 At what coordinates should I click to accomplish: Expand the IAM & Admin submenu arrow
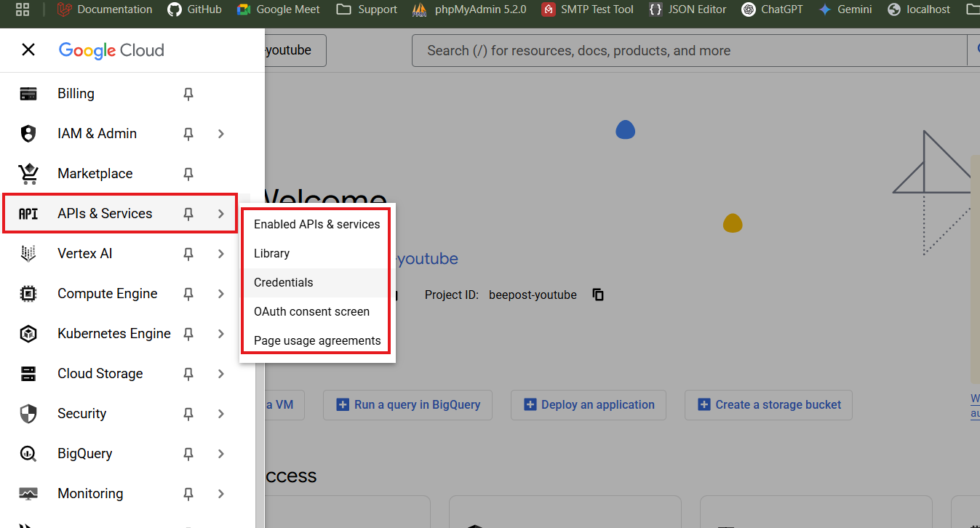(221, 134)
